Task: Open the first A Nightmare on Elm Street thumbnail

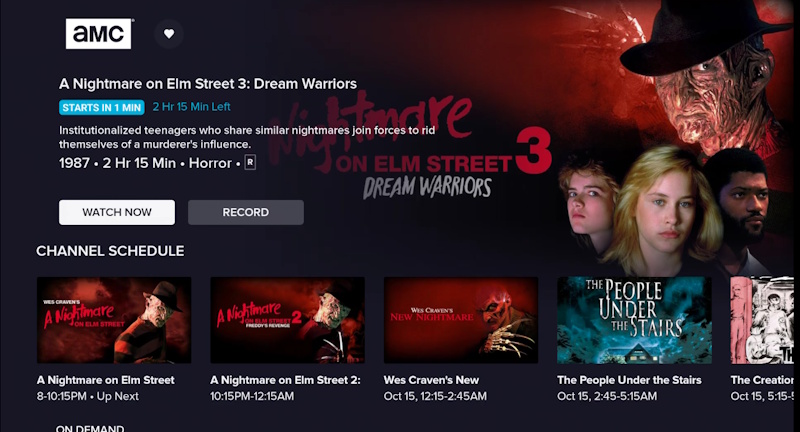Action: tap(114, 320)
